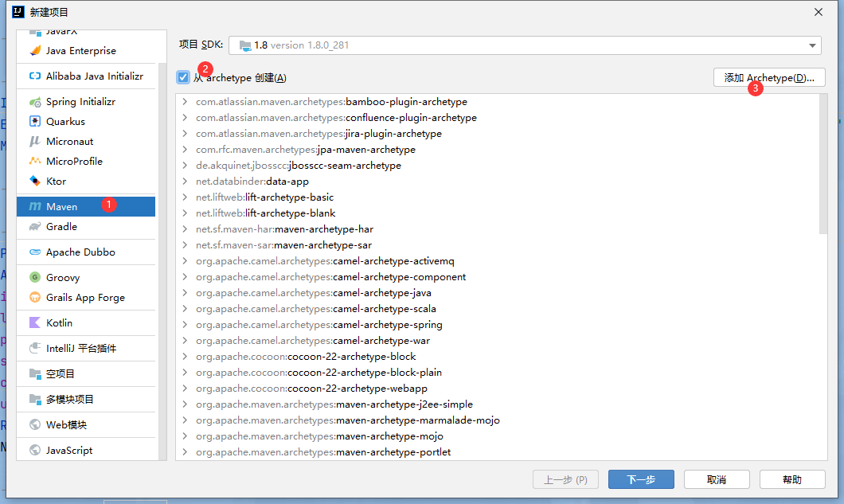This screenshot has width=844, height=504.
Task: Click the Alibaba Java Initializr icon
Action: pos(35,76)
